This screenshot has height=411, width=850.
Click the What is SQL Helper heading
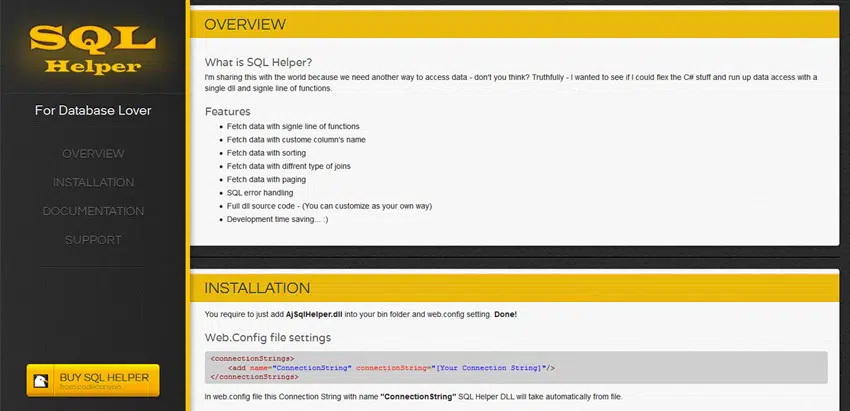tap(258, 62)
